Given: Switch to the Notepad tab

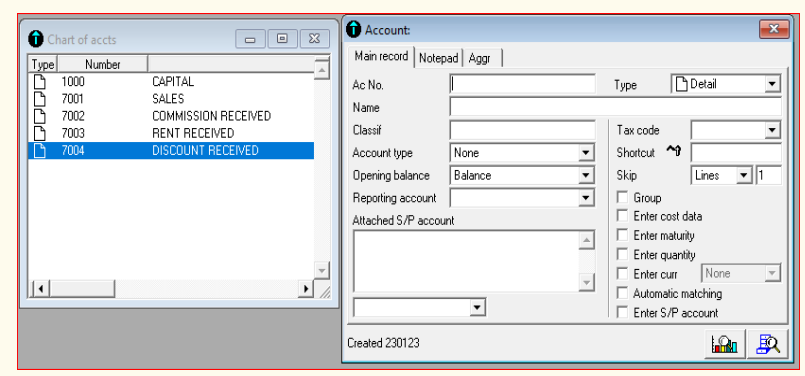Looking at the screenshot, I should click(x=438, y=58).
